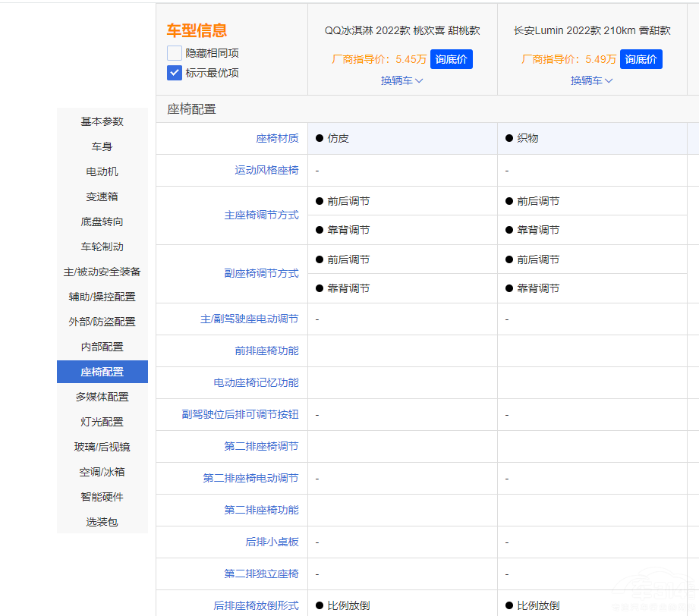699x616 pixels.
Task: Navigate to 多媒体配置 in sidebar
Action: point(102,397)
